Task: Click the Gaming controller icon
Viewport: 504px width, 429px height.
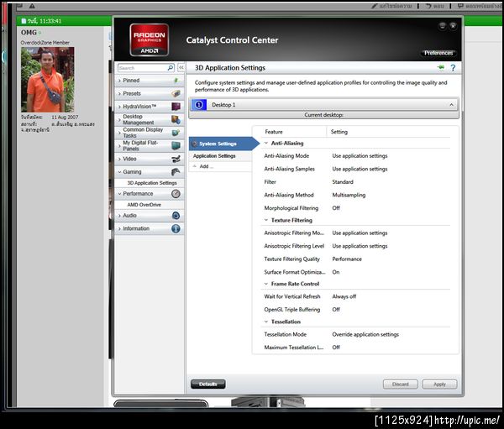Action: tap(176, 171)
